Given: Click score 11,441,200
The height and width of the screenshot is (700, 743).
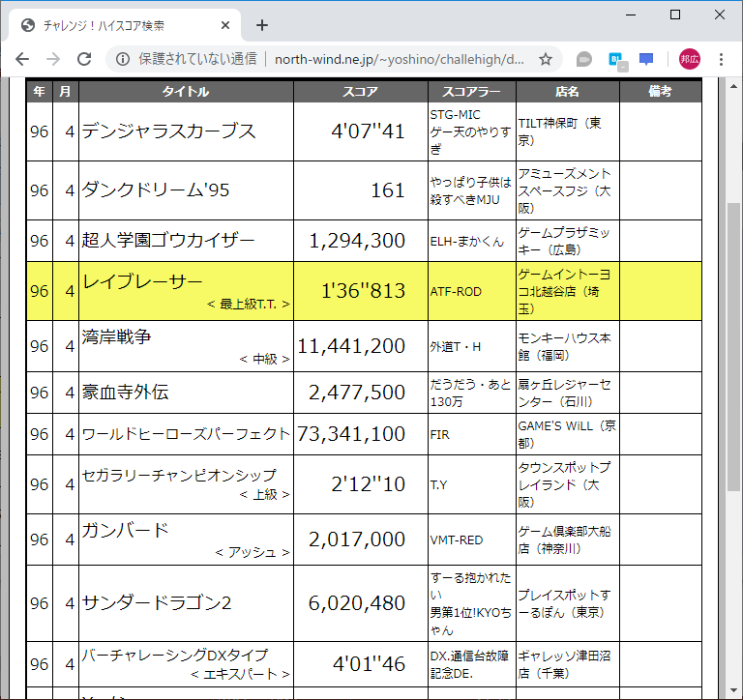Looking at the screenshot, I should tap(351, 346).
